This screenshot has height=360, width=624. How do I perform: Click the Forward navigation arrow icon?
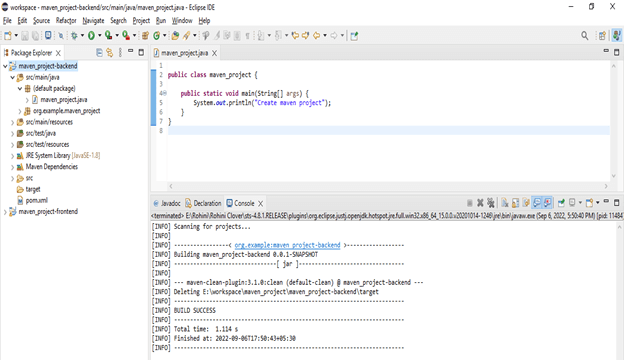coord(334,36)
